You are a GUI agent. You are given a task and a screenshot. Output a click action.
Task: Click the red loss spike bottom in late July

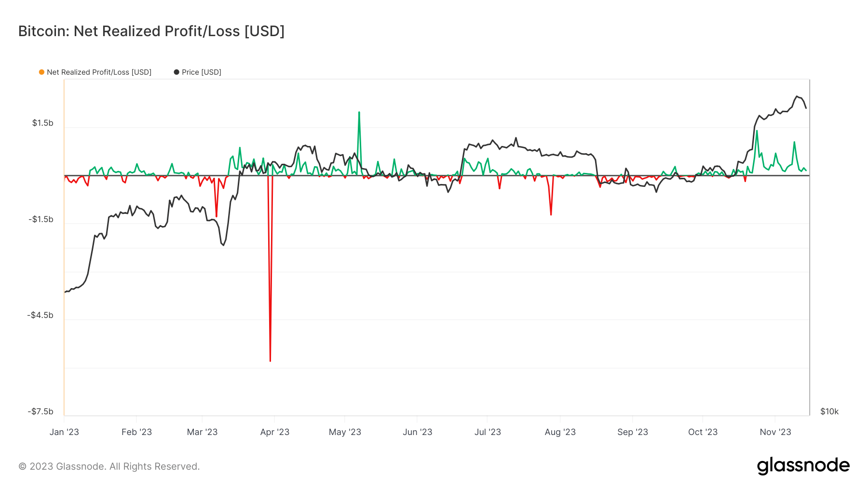point(551,214)
